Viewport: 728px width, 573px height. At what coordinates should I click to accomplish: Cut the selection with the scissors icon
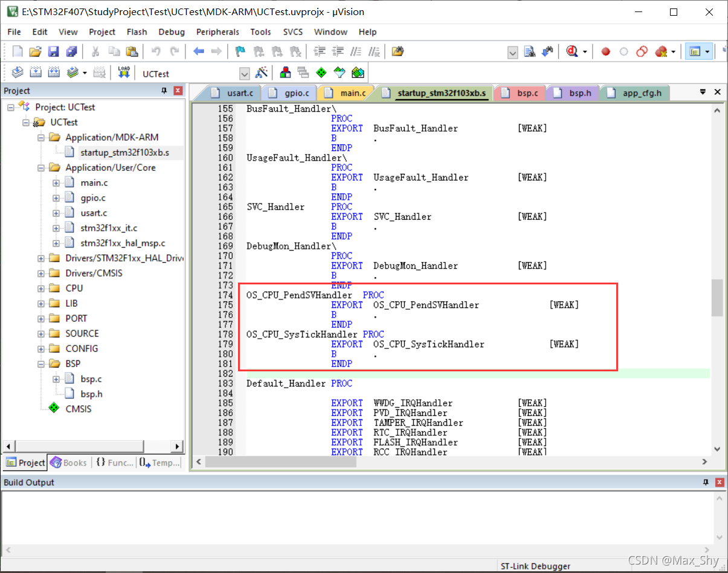coord(95,52)
